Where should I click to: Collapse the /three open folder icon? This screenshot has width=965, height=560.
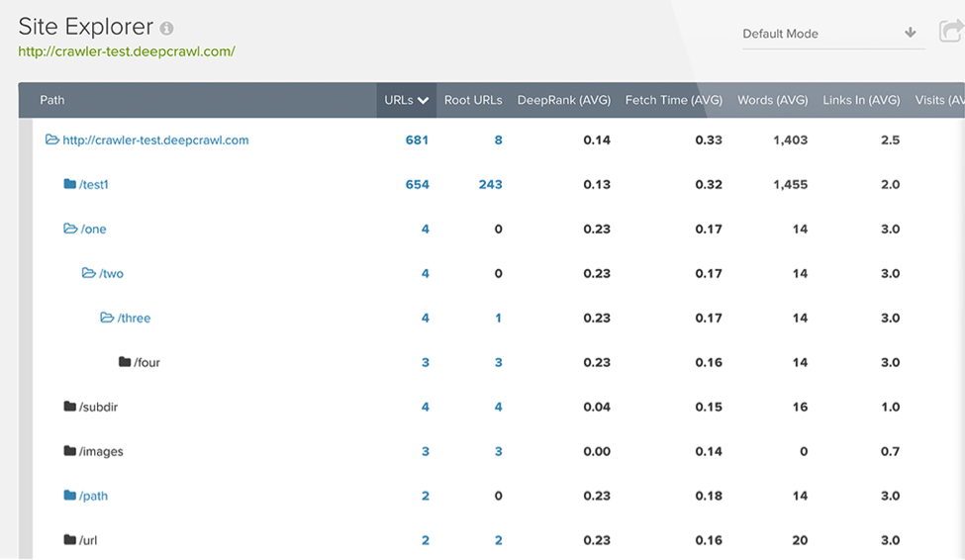click(107, 318)
